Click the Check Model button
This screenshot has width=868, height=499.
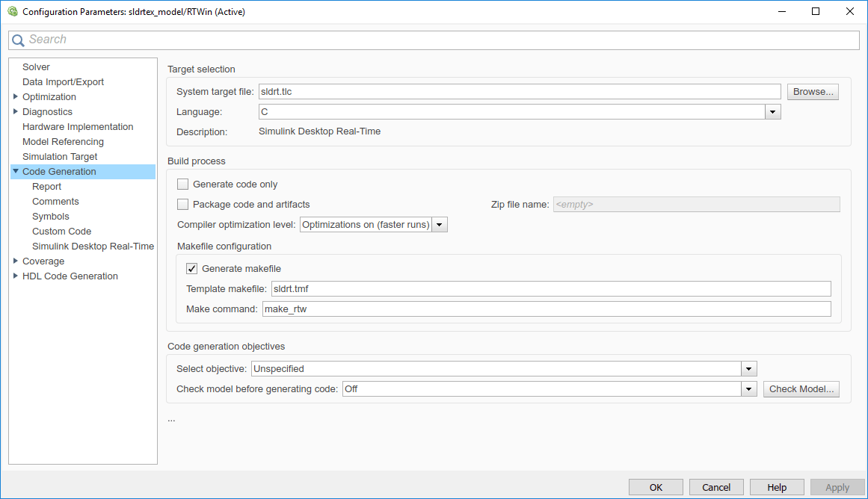801,389
